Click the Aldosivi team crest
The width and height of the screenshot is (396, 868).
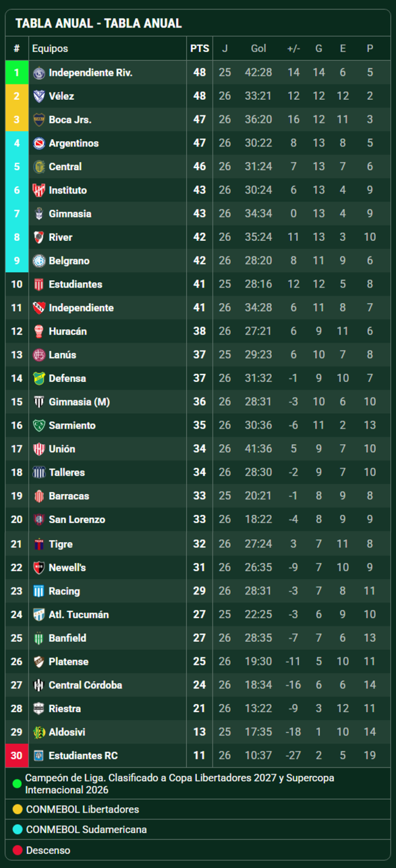(39, 732)
